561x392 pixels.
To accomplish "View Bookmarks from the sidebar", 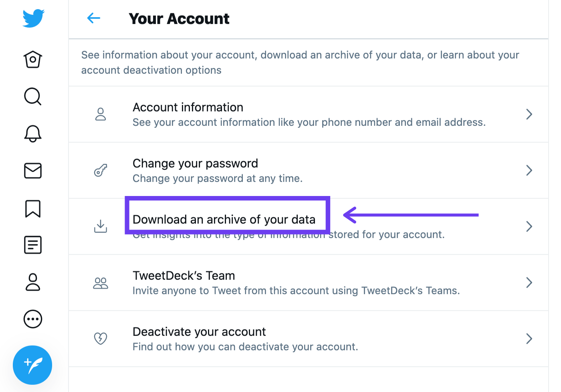I will [x=32, y=208].
